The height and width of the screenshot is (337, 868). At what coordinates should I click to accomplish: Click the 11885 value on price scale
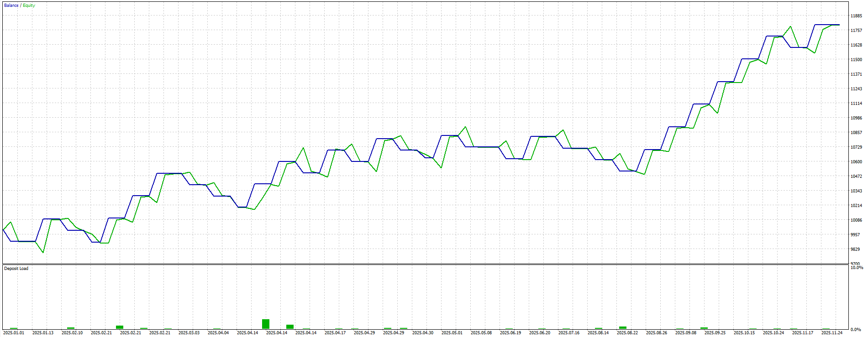pyautogui.click(x=856, y=16)
